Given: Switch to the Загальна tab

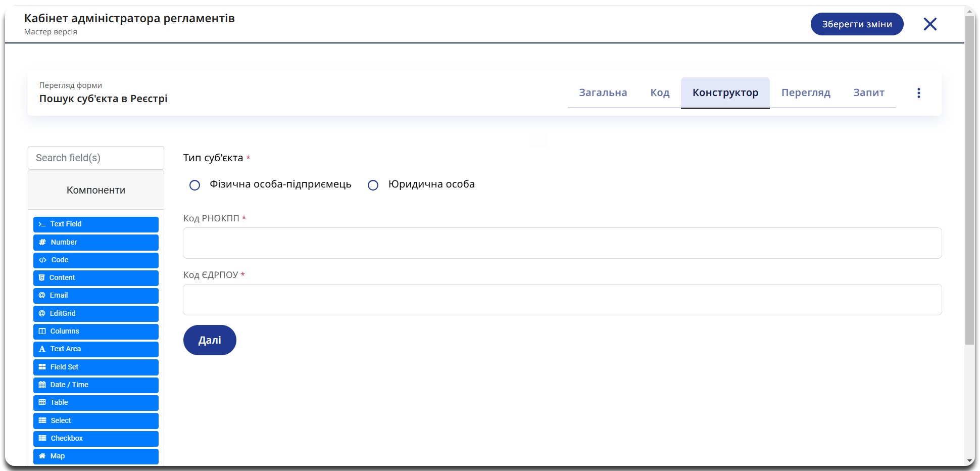Looking at the screenshot, I should coord(603,93).
